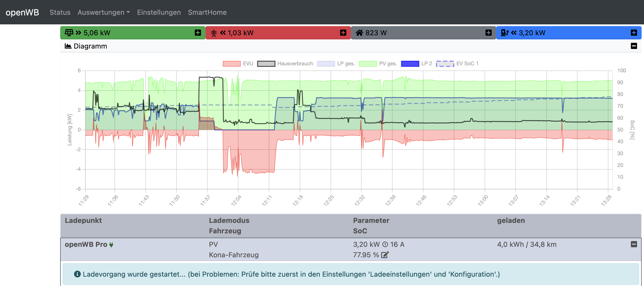
Task: Toggle EV SoC 1 legend entry
Action: coord(457,64)
